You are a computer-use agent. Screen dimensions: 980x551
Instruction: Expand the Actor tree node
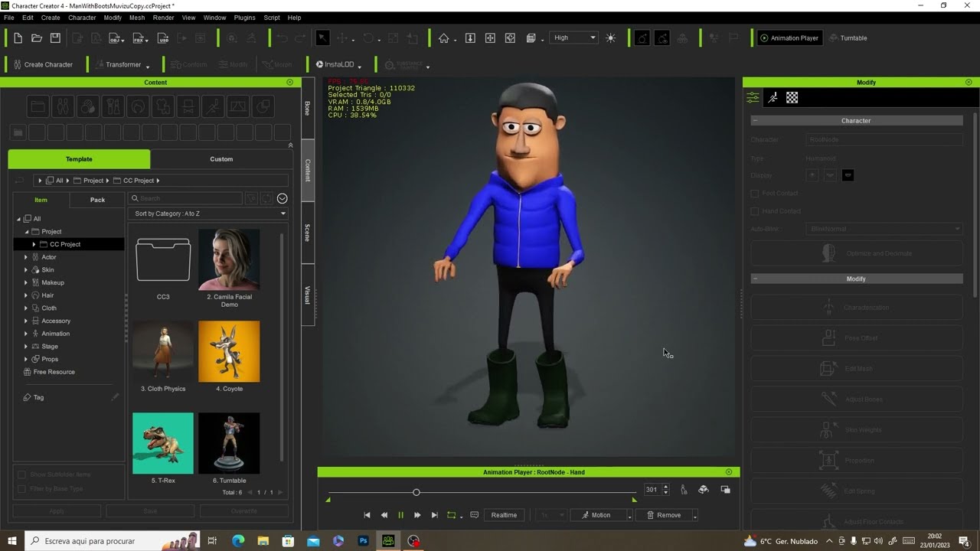click(26, 257)
